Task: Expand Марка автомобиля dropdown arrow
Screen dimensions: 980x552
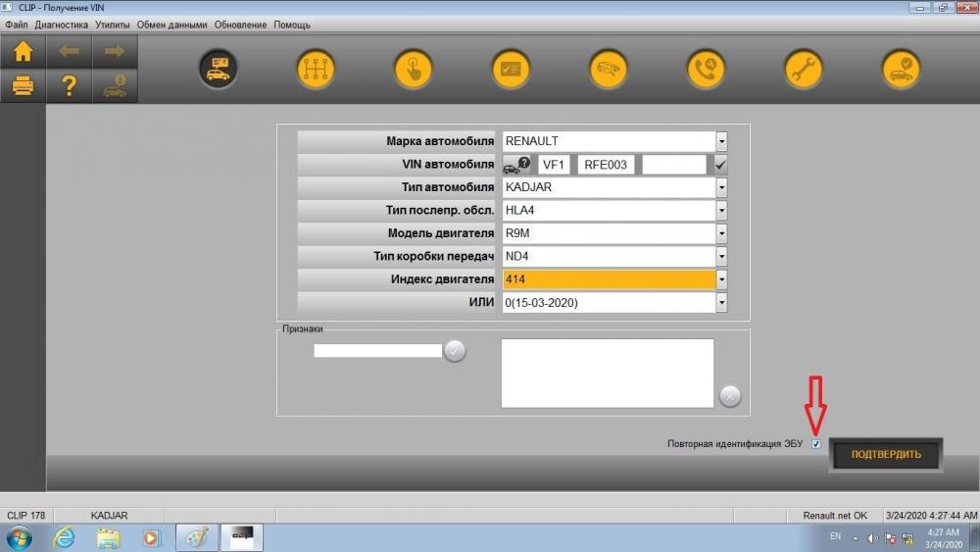Action: pyautogui.click(x=721, y=141)
